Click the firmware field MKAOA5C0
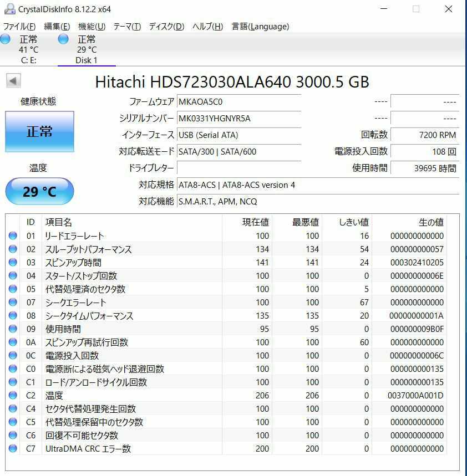 point(239,102)
